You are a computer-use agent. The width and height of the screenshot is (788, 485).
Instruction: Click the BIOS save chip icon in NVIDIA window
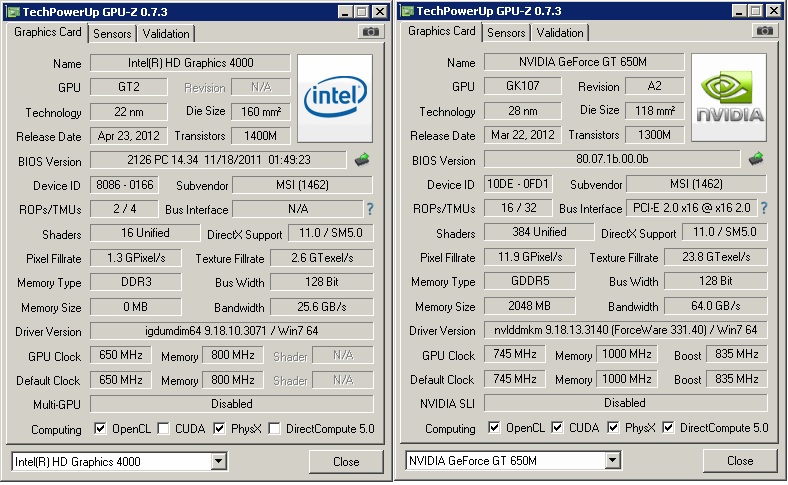(756, 159)
